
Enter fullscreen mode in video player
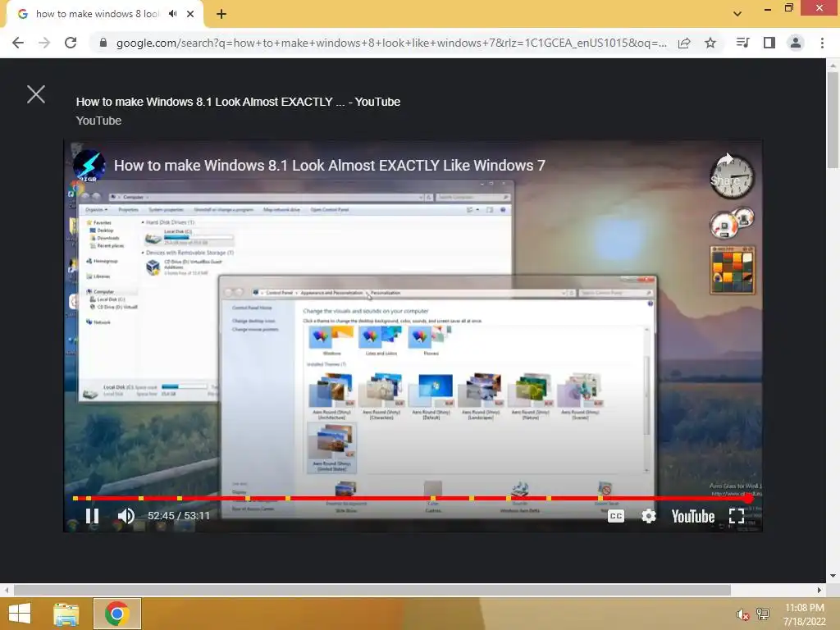click(737, 516)
